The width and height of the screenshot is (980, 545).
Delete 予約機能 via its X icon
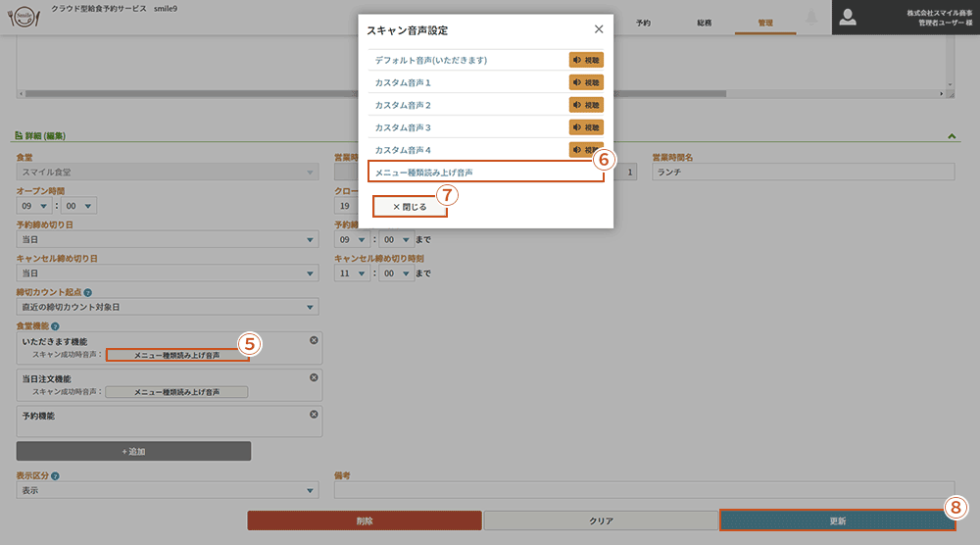click(x=314, y=415)
